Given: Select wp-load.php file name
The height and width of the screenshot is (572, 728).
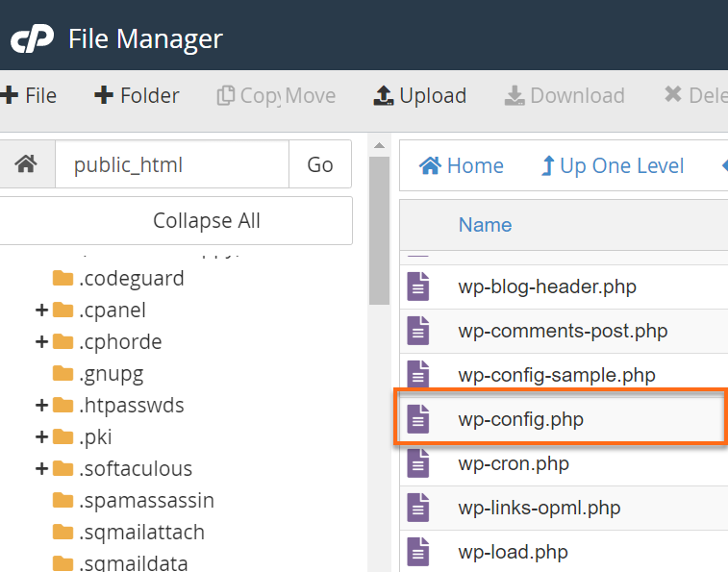Looking at the screenshot, I should point(513,552).
